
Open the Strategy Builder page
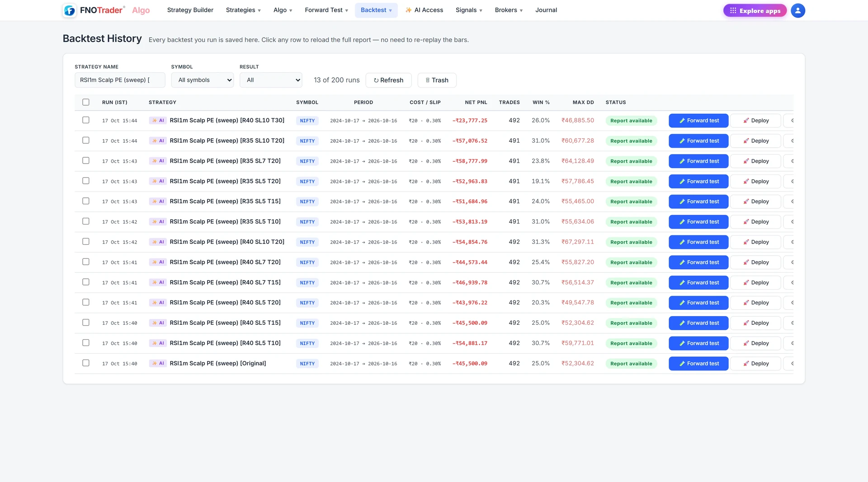point(190,10)
